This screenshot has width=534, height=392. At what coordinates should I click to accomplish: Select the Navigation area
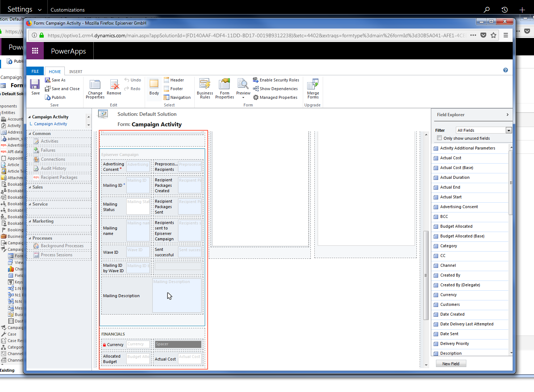(177, 97)
